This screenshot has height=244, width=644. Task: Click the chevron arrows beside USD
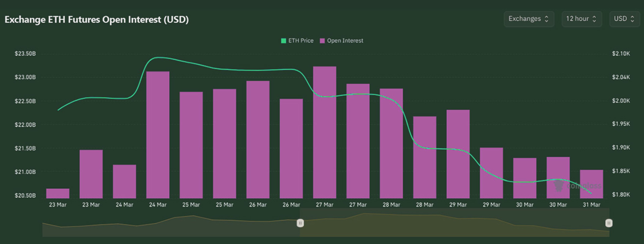tap(632, 19)
